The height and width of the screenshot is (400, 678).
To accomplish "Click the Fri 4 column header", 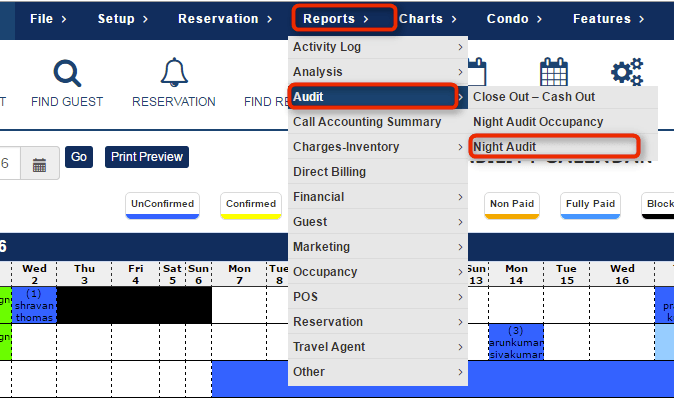I will click(x=135, y=274).
